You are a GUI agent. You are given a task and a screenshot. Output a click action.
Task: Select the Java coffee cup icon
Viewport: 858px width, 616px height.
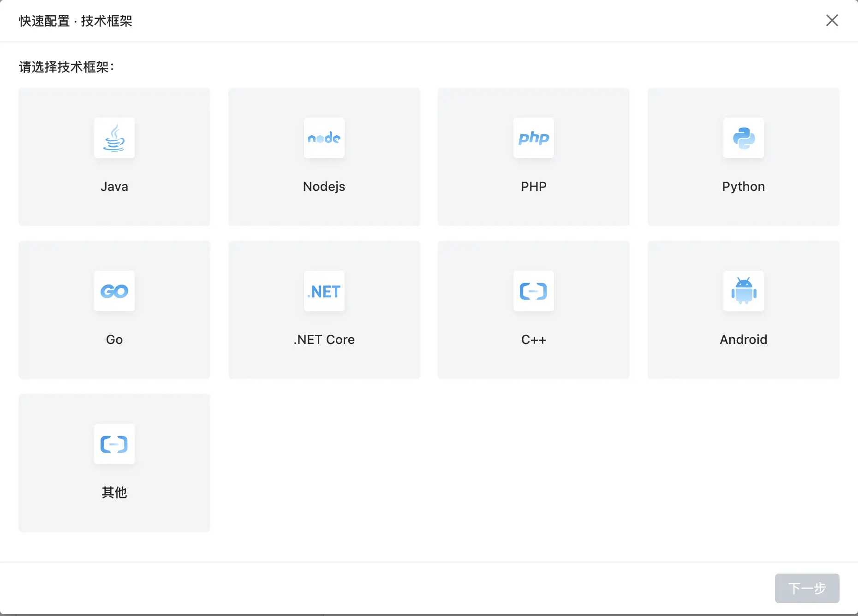(114, 138)
